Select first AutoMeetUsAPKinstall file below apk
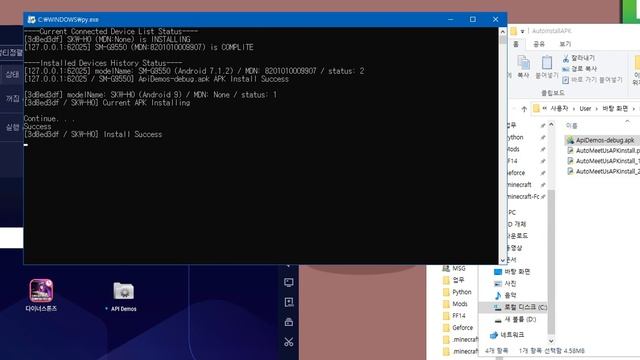Image resolution: width=640 pixels, height=360 pixels. [x=603, y=151]
